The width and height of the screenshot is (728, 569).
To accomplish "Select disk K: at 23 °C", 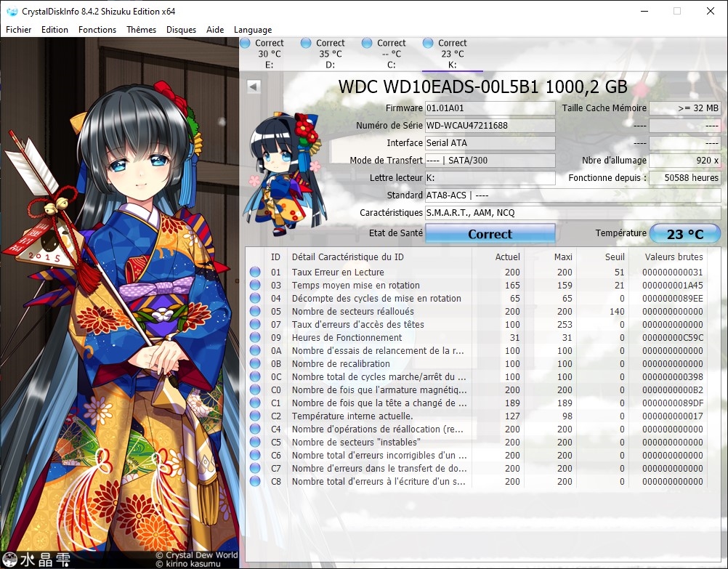I will click(x=452, y=54).
